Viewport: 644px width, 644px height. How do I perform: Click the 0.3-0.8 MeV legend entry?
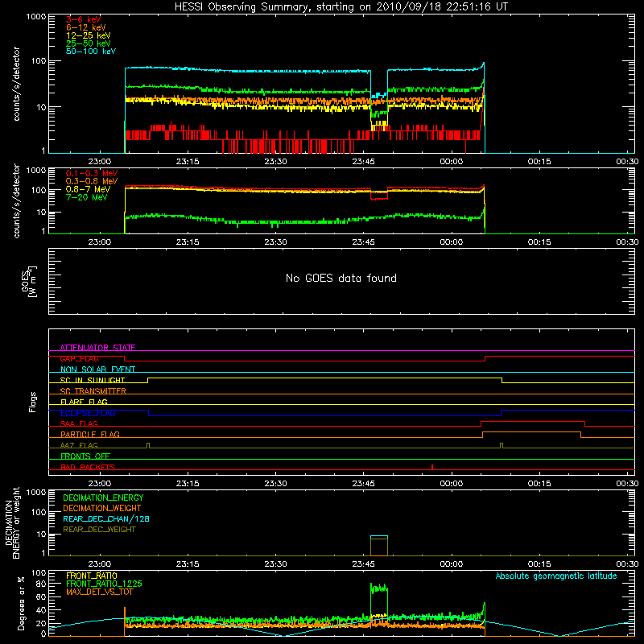tap(92, 181)
